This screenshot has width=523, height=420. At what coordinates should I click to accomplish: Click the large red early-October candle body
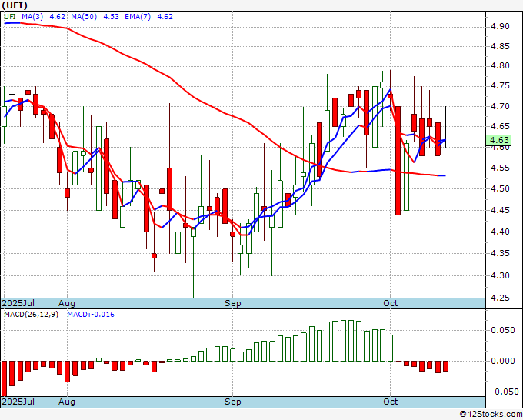[398, 161]
